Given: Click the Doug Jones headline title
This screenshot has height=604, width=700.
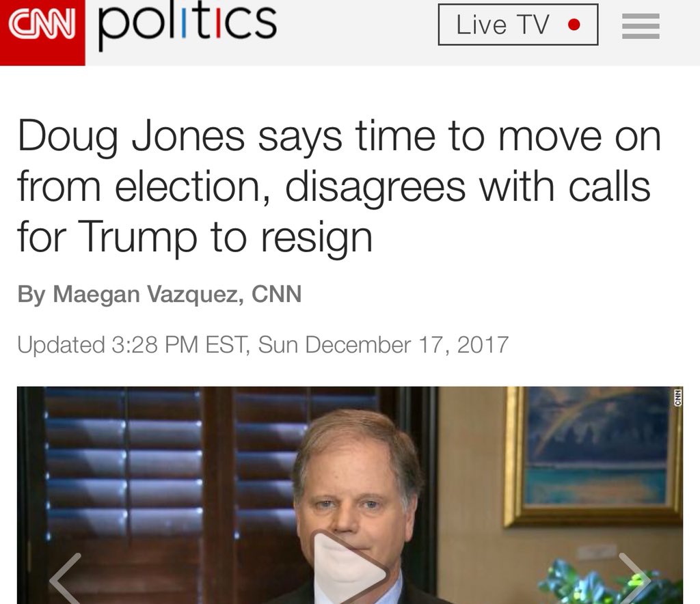Looking at the screenshot, I should pos(339,186).
